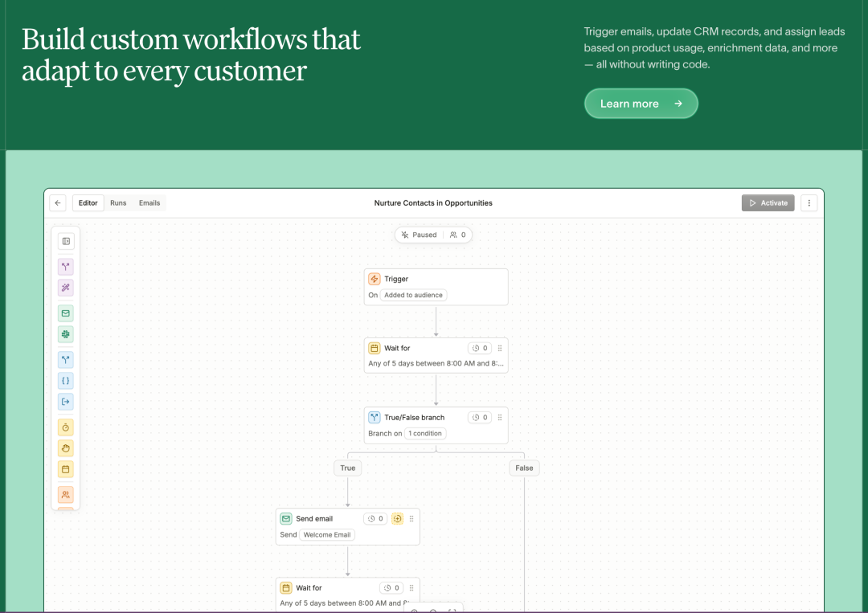Image resolution: width=868 pixels, height=613 pixels.
Task: Click the contacts count icon showing 0
Action: tap(458, 235)
